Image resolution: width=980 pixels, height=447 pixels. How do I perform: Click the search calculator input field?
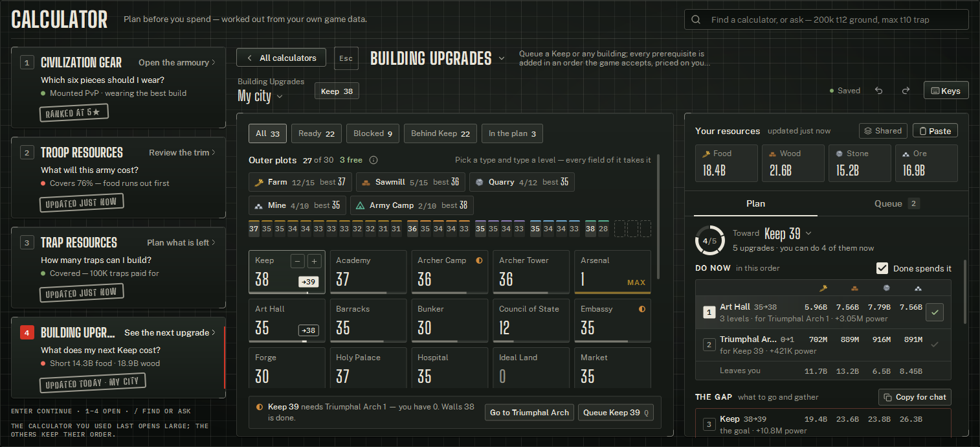(x=827, y=20)
